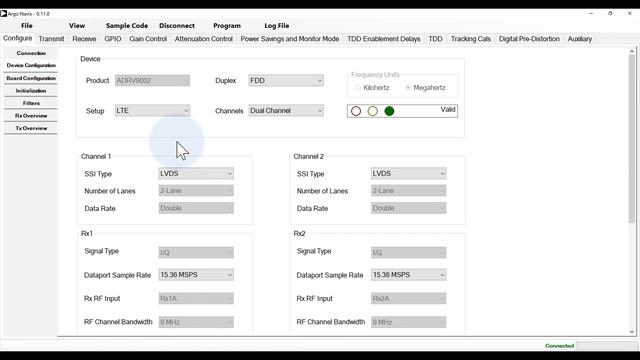Screen dimensions: 640x360
Task: Click the green Valid status indicator
Action: [389, 111]
